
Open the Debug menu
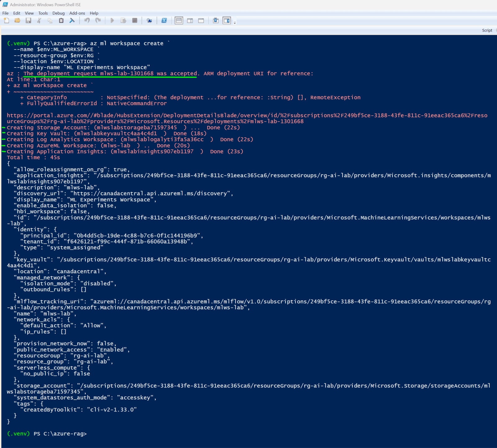click(x=58, y=13)
